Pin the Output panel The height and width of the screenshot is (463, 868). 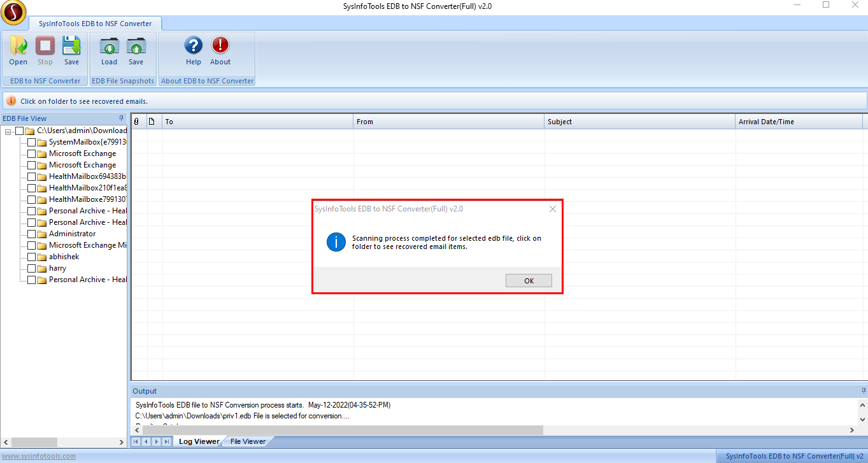click(x=864, y=390)
